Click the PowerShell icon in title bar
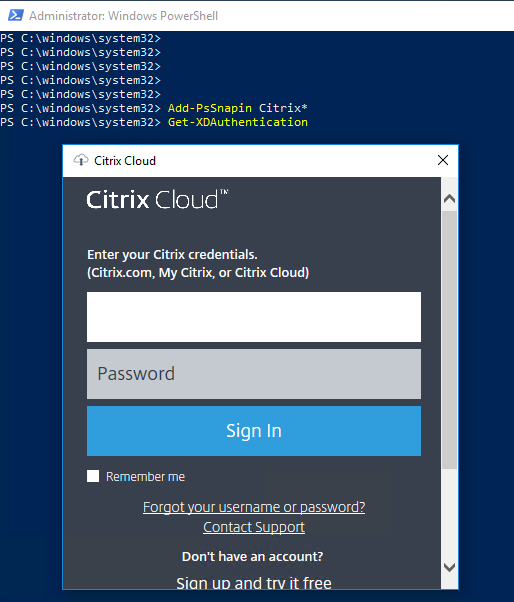 point(15,15)
